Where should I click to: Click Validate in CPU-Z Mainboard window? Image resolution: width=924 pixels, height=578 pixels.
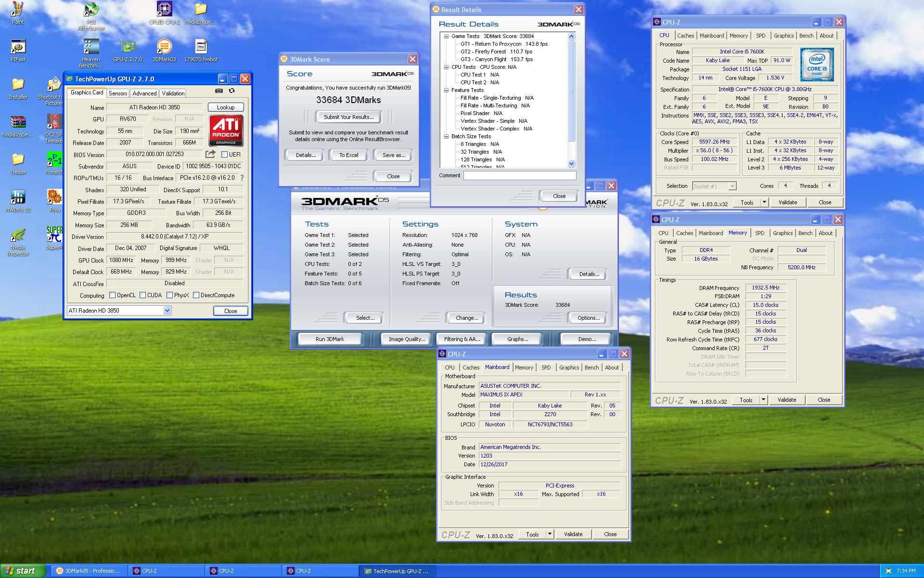(573, 534)
